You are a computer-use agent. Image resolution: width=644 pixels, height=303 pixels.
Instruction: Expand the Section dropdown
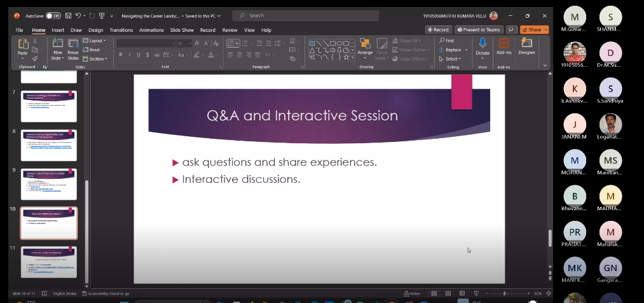[96, 59]
